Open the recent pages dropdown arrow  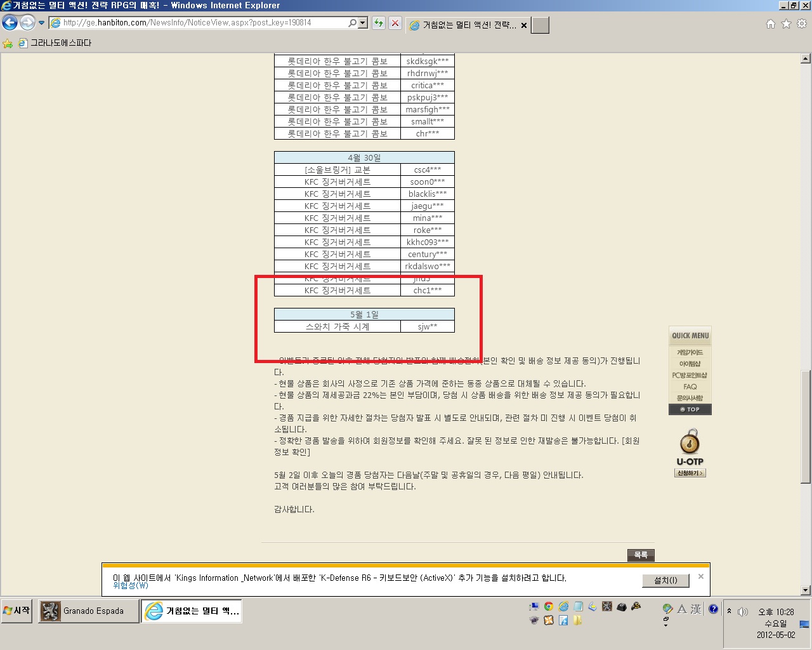pos(42,23)
